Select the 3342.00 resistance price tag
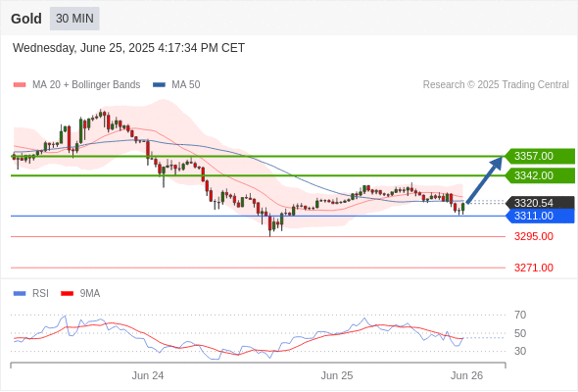 pos(540,175)
